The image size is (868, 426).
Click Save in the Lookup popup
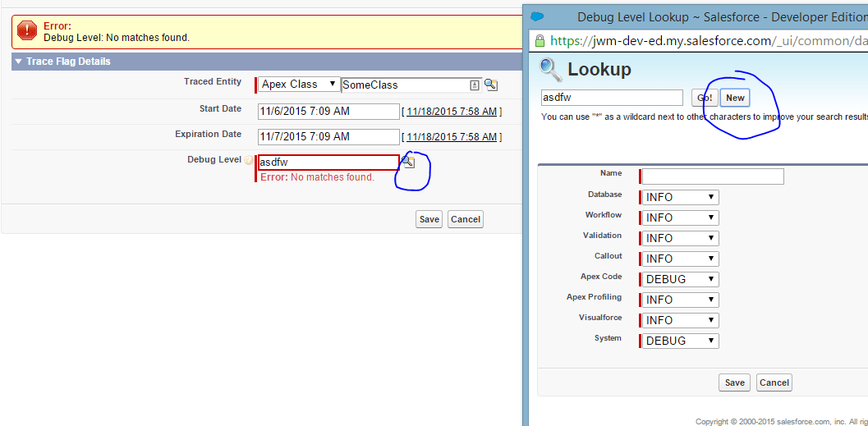tap(735, 382)
